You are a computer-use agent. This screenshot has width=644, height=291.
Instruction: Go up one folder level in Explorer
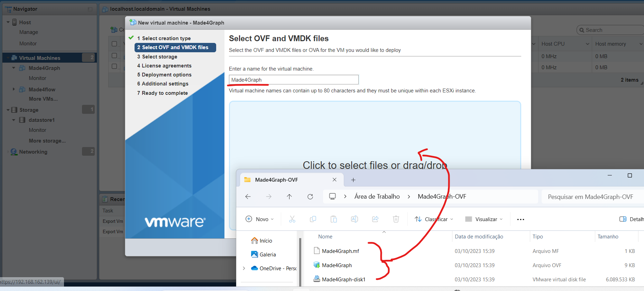(x=289, y=197)
